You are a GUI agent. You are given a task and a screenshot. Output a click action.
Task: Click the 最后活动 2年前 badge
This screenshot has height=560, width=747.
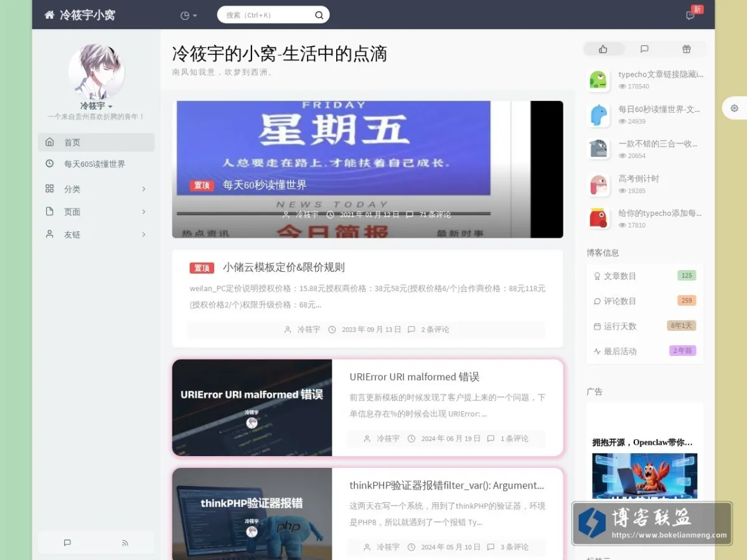(x=683, y=350)
